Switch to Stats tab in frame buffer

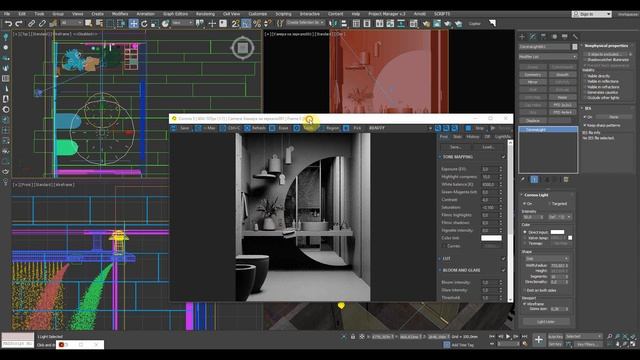[x=457, y=137]
